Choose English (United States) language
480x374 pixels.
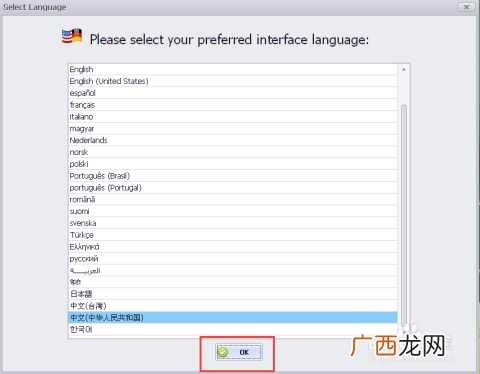233,81
